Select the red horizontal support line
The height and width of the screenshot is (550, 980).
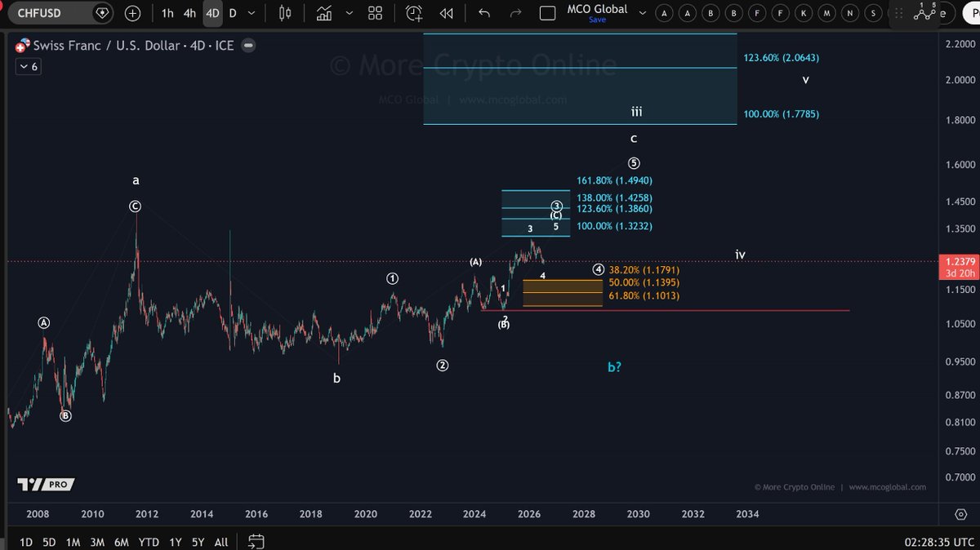pyautogui.click(x=666, y=310)
